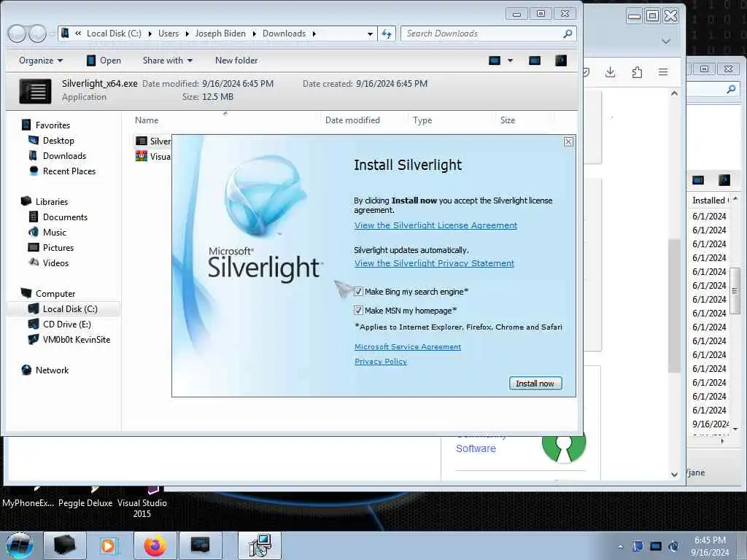Select Network in navigation pane
This screenshot has height=560, width=747.
[52, 370]
